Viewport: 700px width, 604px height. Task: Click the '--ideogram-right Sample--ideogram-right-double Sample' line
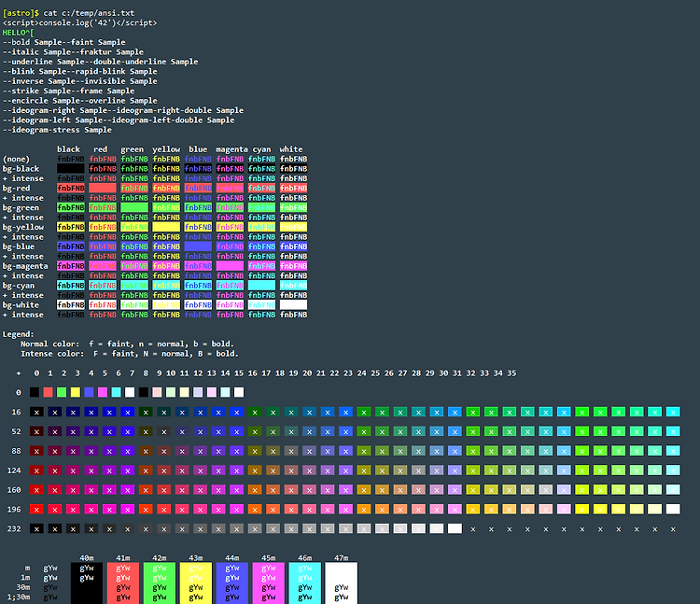coord(123,110)
